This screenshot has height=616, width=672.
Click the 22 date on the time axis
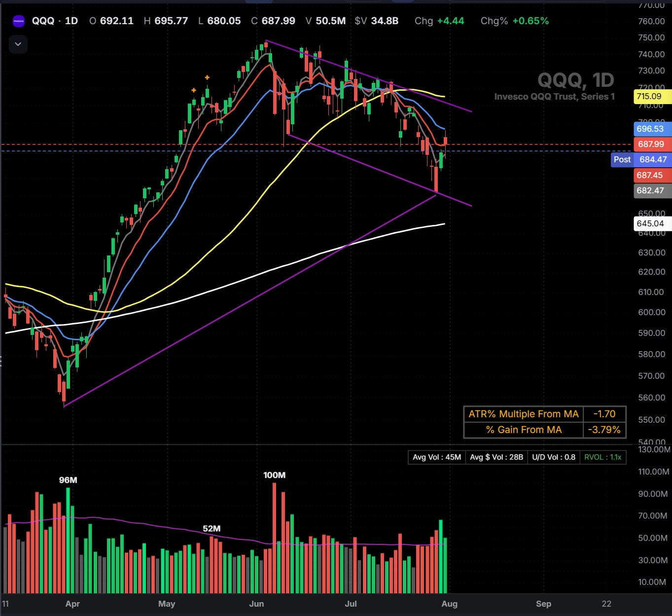coord(606,604)
